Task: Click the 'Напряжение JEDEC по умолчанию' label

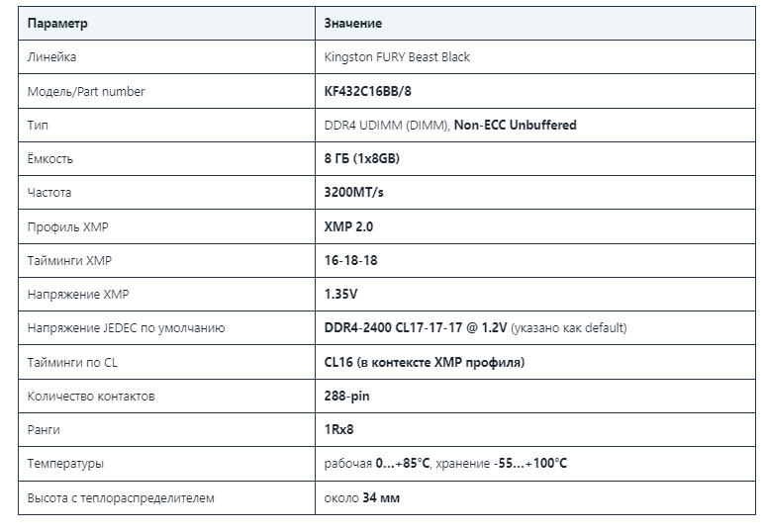Action: (x=126, y=328)
